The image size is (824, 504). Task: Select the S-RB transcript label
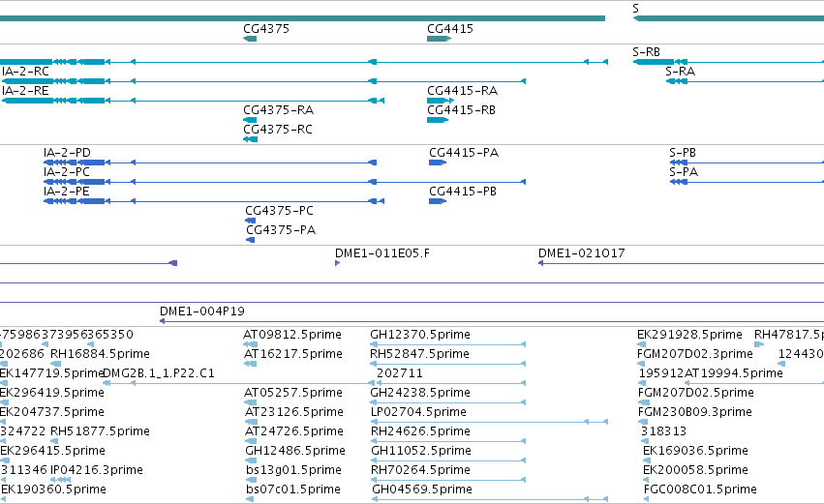click(x=646, y=52)
